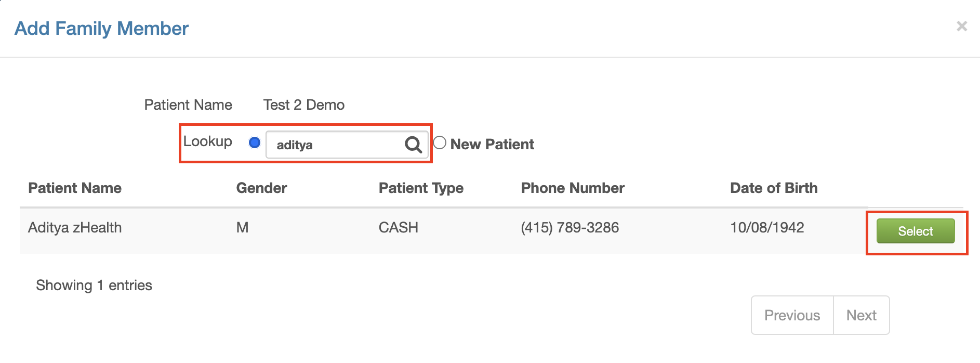Image resolution: width=980 pixels, height=363 pixels.
Task: Click the CASH patient type cell
Action: click(x=399, y=227)
